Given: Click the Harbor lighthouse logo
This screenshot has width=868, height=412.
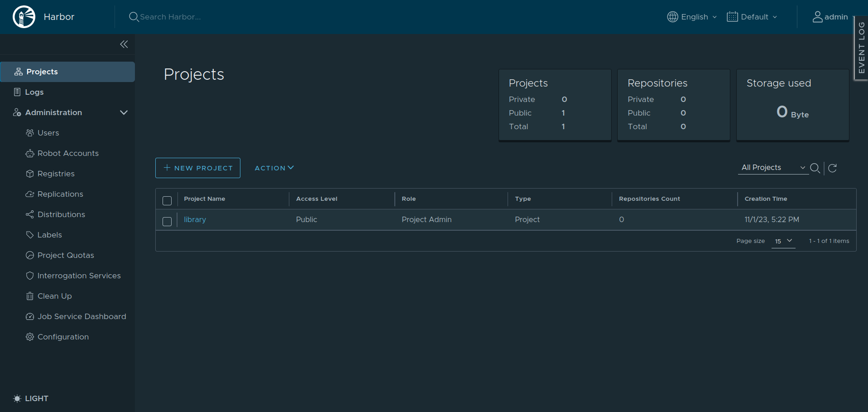Looking at the screenshot, I should [x=24, y=17].
